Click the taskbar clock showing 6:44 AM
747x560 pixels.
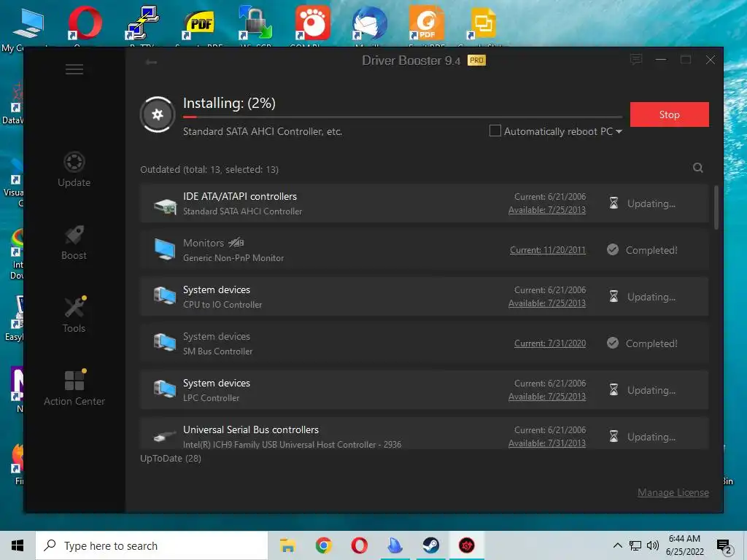684,545
